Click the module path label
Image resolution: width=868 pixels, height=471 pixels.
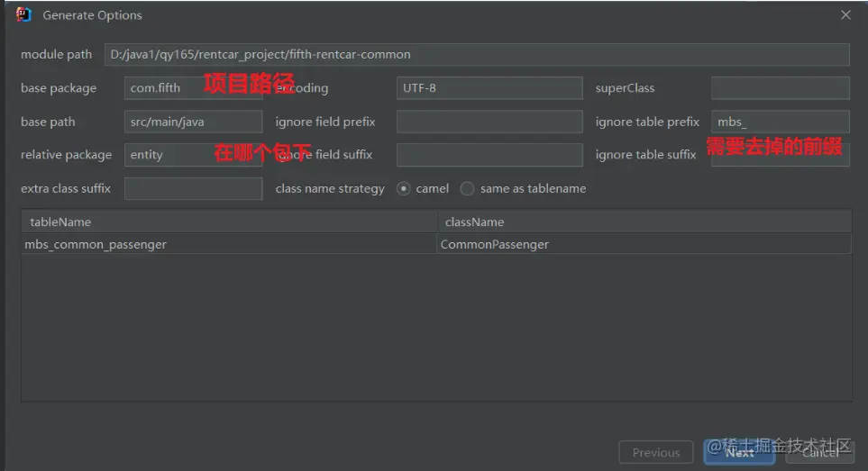click(57, 54)
